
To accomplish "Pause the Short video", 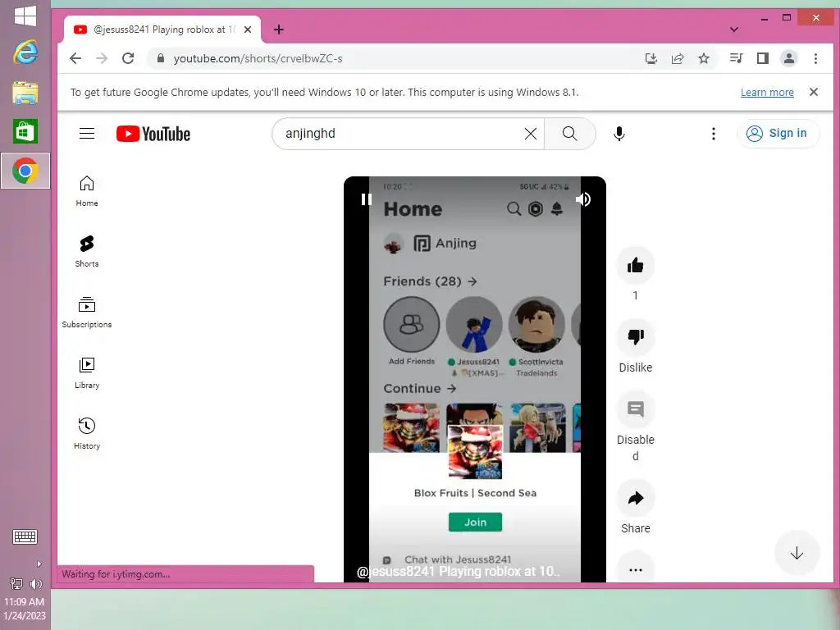I will pos(367,199).
